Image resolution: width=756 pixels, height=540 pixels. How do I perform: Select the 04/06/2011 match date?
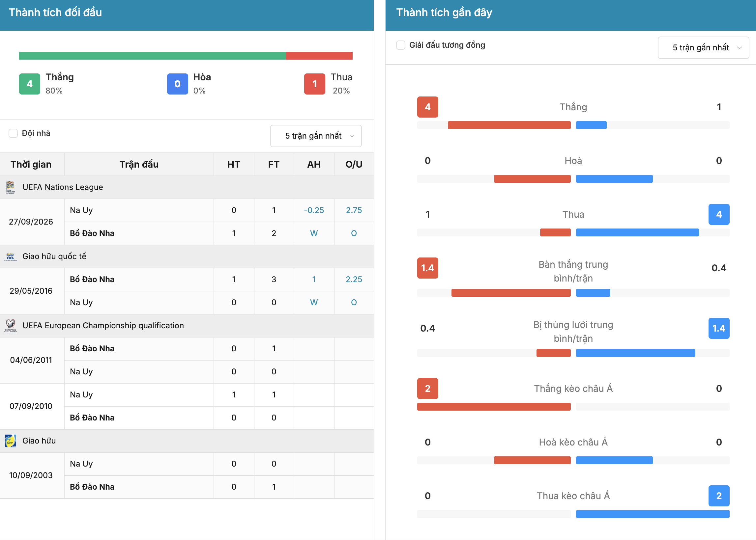[x=31, y=360]
